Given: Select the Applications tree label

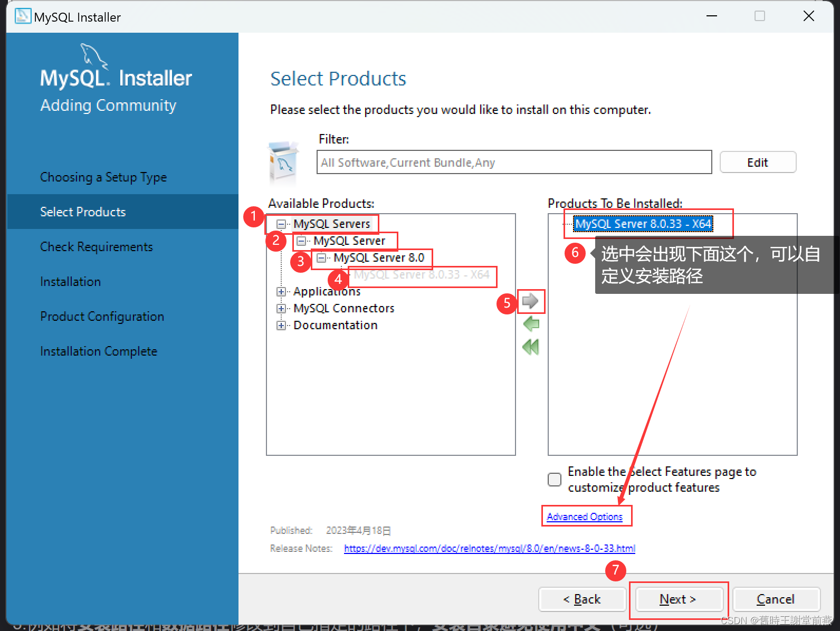Looking at the screenshot, I should click(x=327, y=291).
